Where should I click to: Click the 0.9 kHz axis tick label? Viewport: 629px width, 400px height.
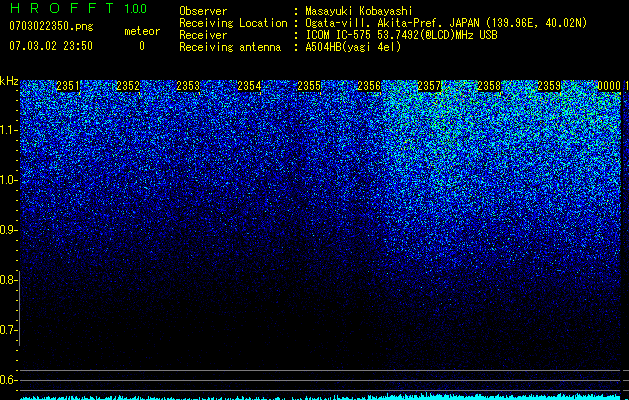click(x=8, y=230)
